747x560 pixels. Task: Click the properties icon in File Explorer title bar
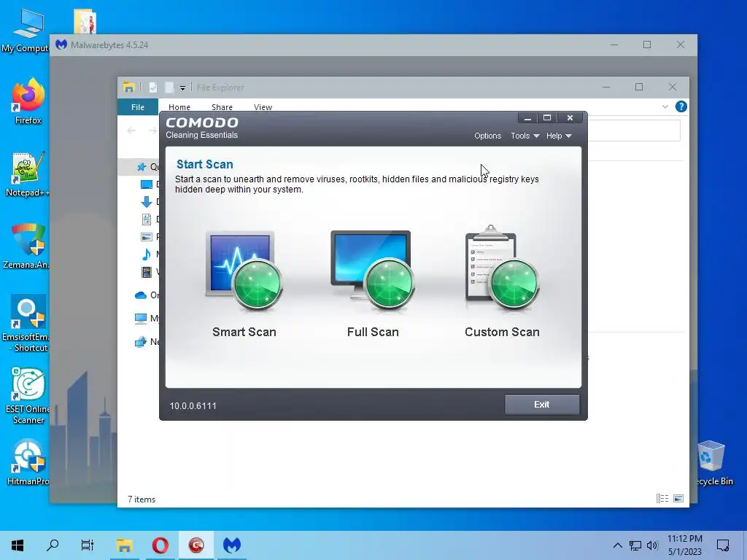pos(153,87)
